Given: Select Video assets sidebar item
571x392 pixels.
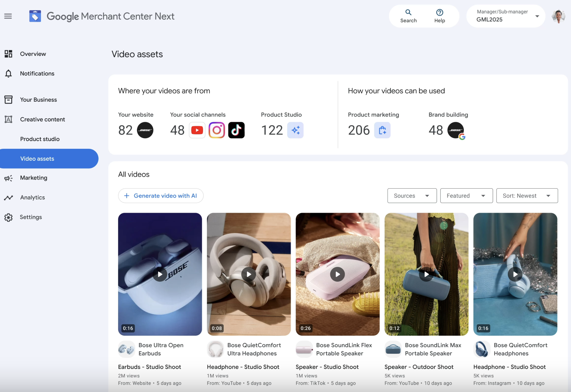Looking at the screenshot, I should pyautogui.click(x=49, y=159).
